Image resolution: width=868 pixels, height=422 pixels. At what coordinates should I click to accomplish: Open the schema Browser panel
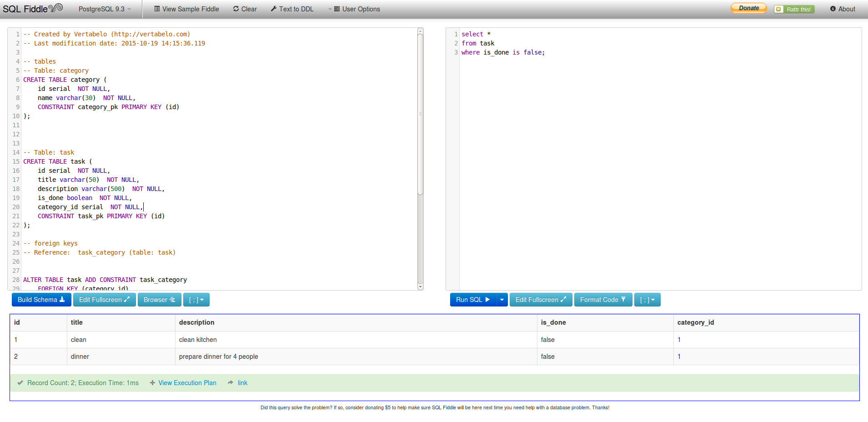pos(159,300)
